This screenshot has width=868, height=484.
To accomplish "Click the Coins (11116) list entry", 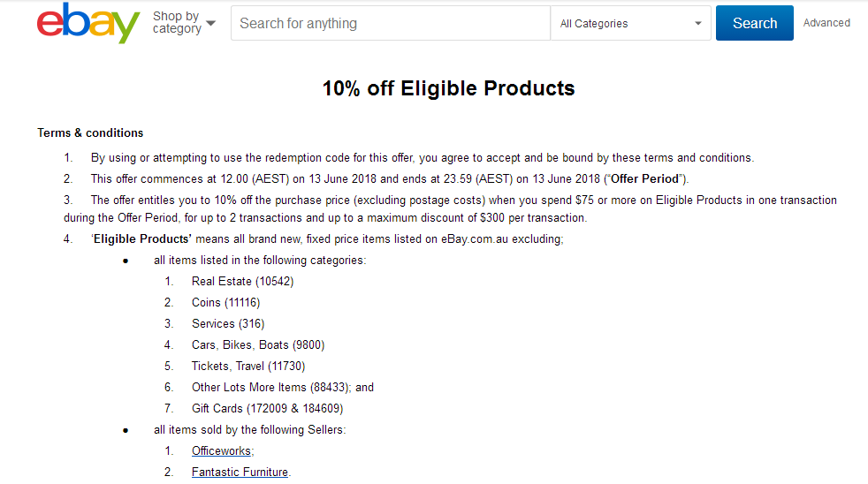I will 226,303.
